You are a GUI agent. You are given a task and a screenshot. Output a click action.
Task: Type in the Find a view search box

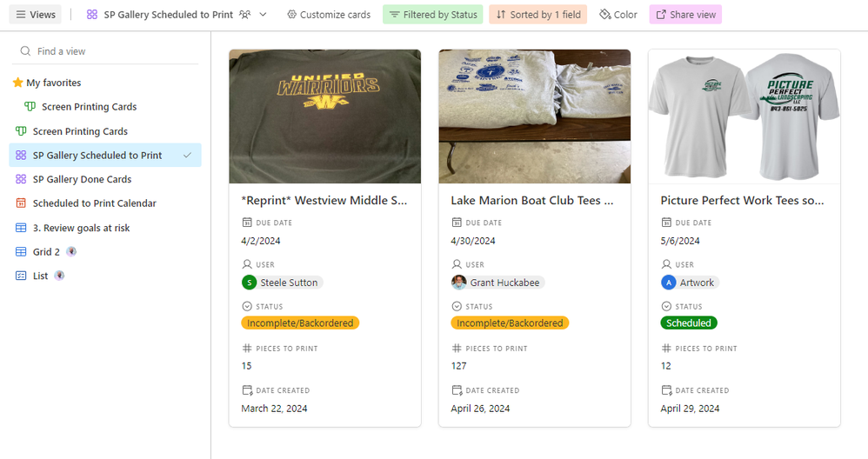[x=113, y=51]
